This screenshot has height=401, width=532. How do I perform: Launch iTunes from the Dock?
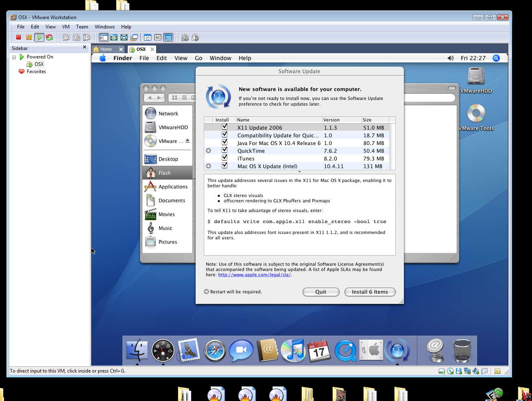coord(293,350)
